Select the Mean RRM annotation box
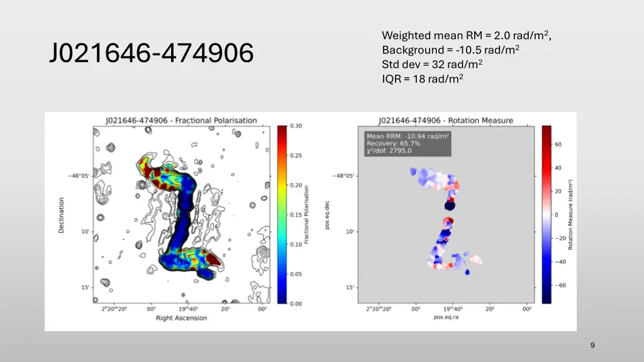This screenshot has height=362, width=644. point(407,143)
